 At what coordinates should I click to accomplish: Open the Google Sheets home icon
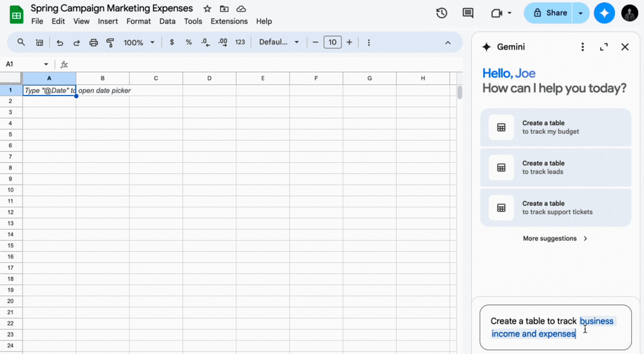coord(16,15)
